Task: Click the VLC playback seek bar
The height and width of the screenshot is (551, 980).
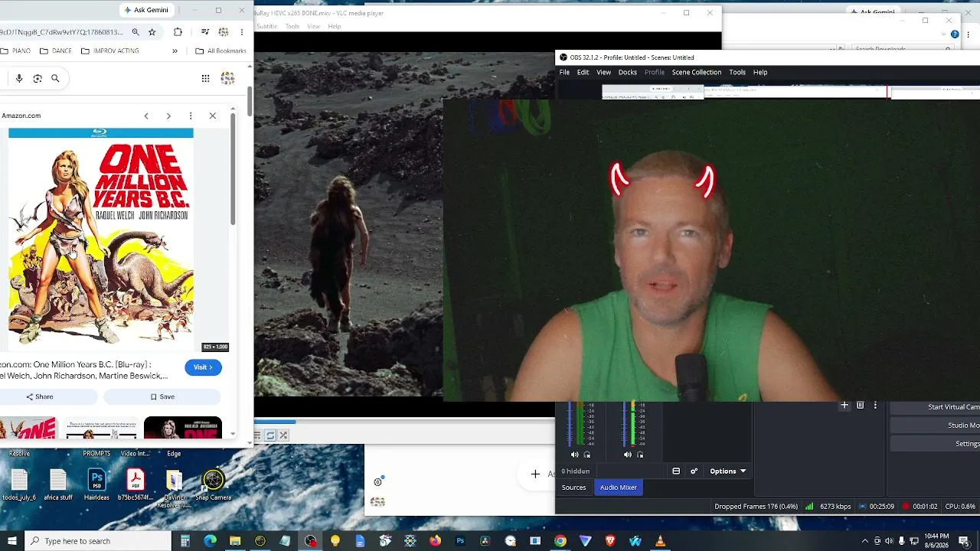Action: point(404,422)
